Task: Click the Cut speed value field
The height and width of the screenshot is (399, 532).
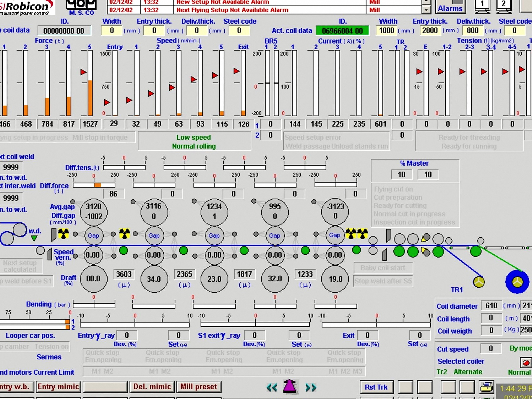Action: [491, 349]
